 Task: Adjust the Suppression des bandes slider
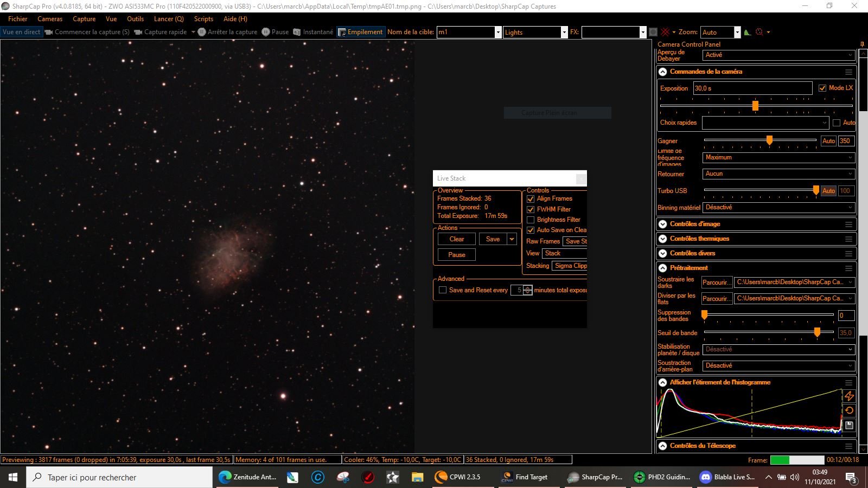pyautogui.click(x=704, y=314)
